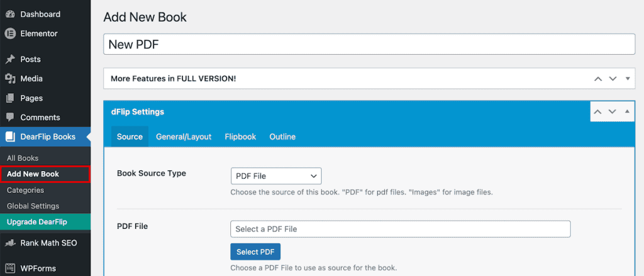Click the WPForms icon
The width and height of the screenshot is (644, 276).
pyautogui.click(x=10, y=268)
